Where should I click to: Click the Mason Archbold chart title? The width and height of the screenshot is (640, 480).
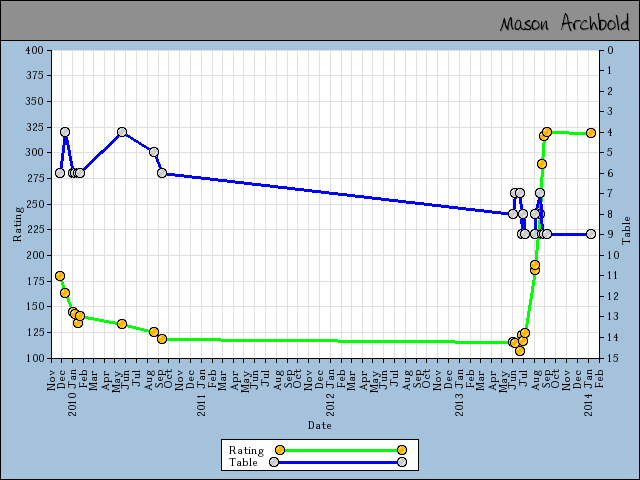(x=564, y=22)
